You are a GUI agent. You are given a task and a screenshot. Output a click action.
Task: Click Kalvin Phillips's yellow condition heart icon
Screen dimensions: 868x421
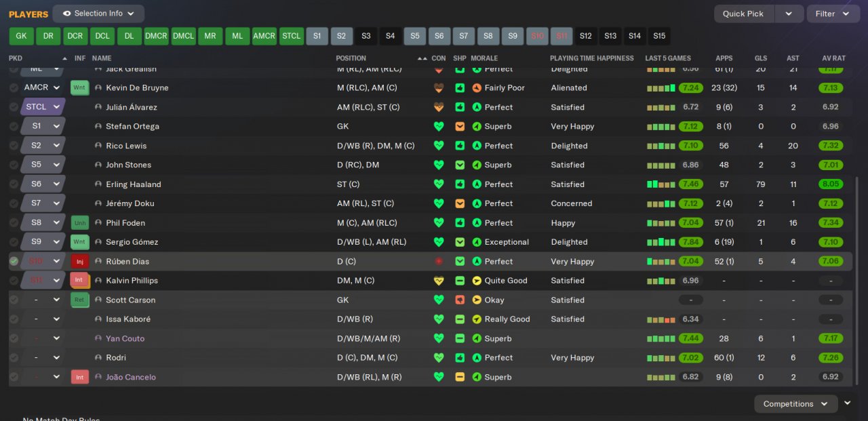click(439, 281)
